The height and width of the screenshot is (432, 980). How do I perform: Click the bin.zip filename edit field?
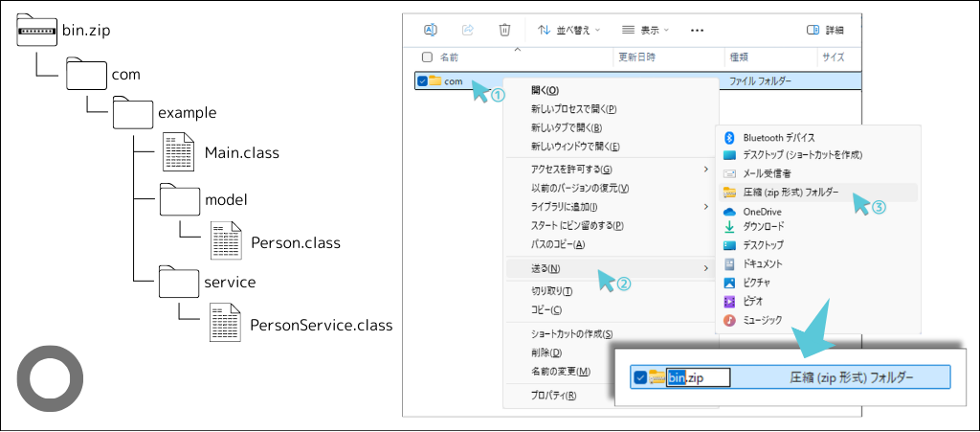(x=698, y=378)
